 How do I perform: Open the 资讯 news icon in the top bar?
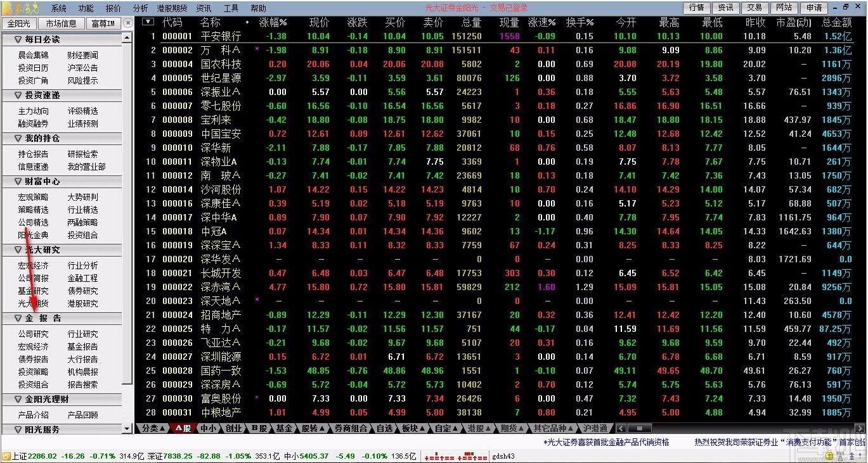(x=725, y=8)
